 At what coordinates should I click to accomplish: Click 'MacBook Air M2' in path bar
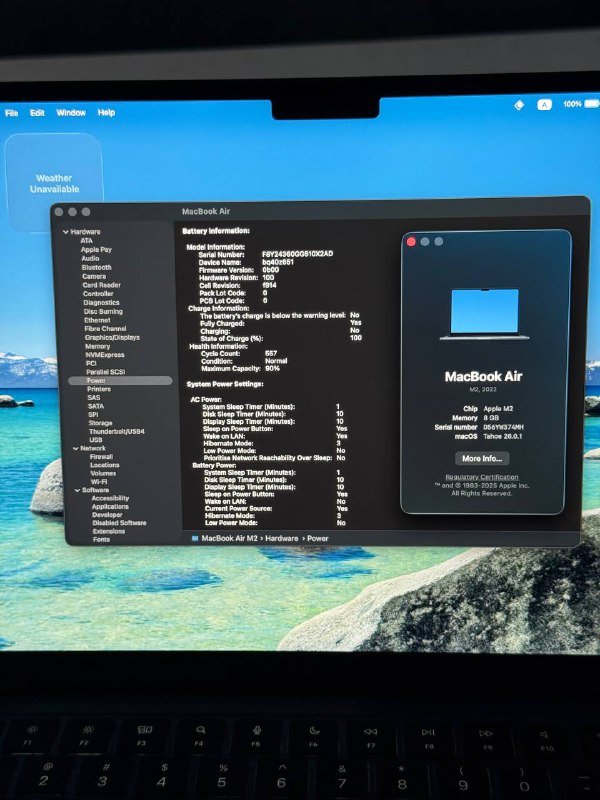pos(230,538)
